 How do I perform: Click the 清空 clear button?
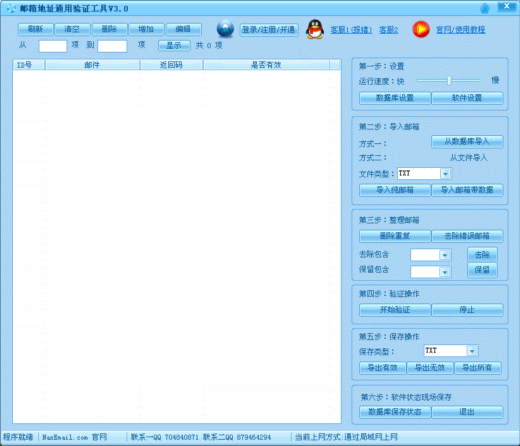(72, 29)
